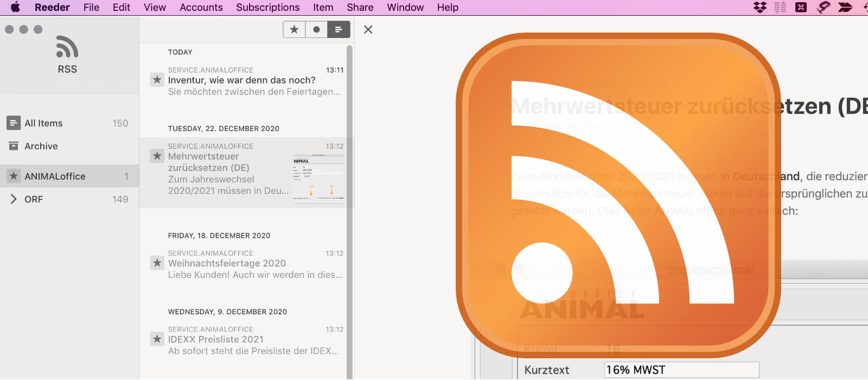The image size is (868, 380).
Task: Click the All Items list icon
Action: pos(14,123)
